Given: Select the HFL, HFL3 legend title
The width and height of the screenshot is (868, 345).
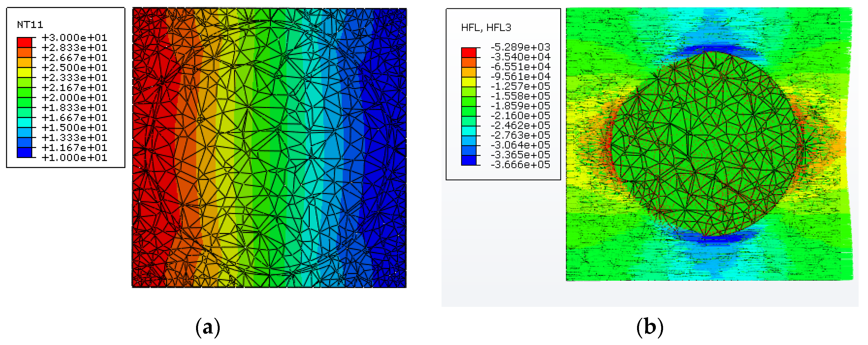Looking at the screenshot, I should click(x=486, y=28).
